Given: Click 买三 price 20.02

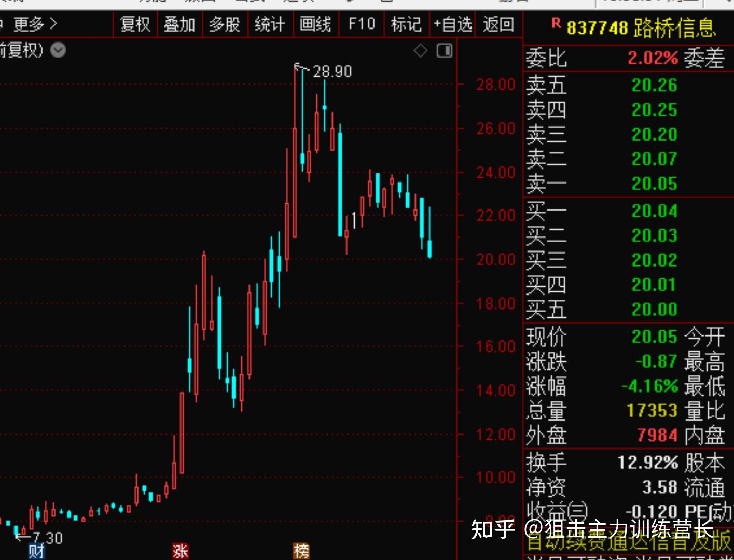Looking at the screenshot, I should (x=654, y=260).
